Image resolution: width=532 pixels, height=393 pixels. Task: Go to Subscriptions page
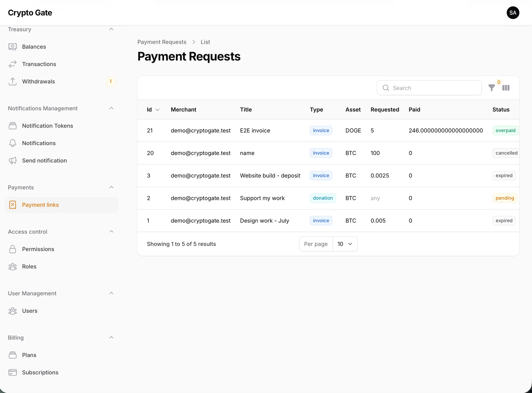(62, 372)
